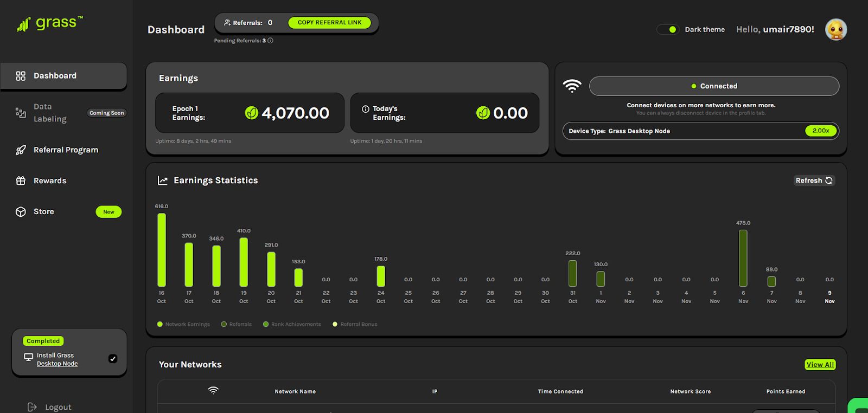The image size is (868, 413).
Task: Click the Earnings Statistics chart icon
Action: coord(162,180)
